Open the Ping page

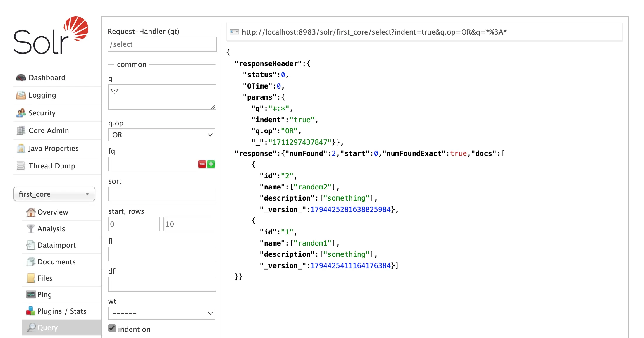(44, 294)
